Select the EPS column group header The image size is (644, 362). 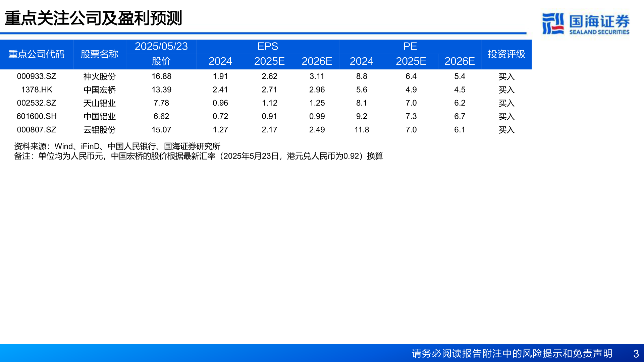pyautogui.click(x=268, y=47)
